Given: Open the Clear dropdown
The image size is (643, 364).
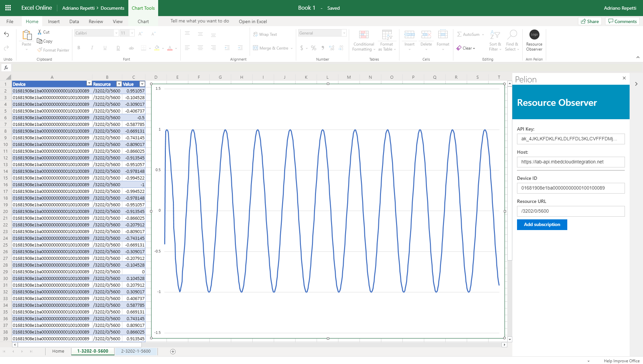Looking at the screenshot, I should coord(466,48).
